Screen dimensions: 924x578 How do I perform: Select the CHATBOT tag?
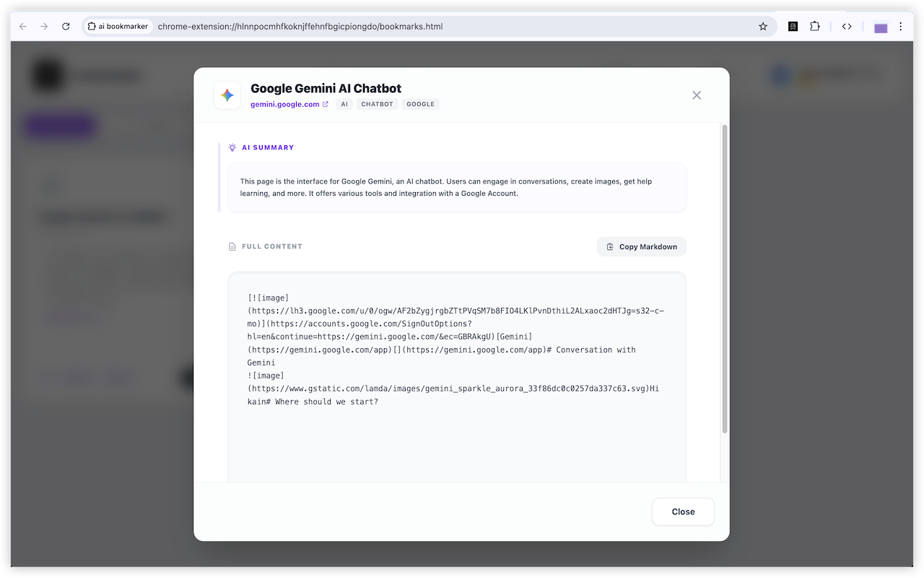[377, 103]
